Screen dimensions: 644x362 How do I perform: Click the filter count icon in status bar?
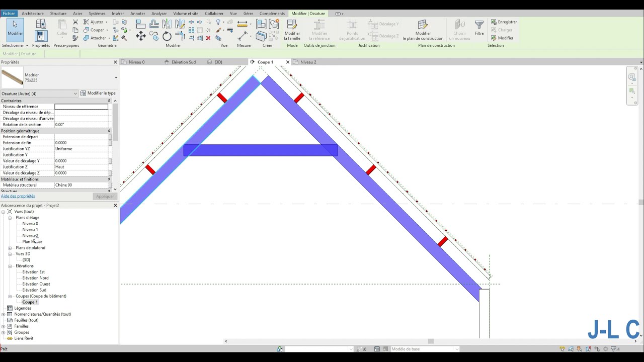point(614,349)
